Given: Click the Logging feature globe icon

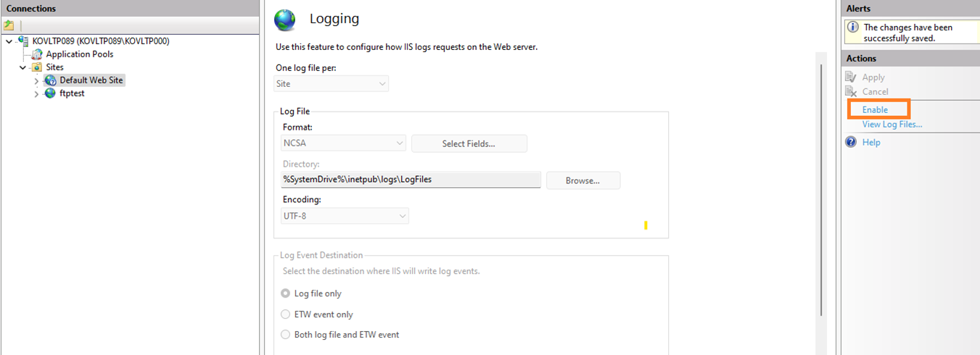Looking at the screenshot, I should pos(285,20).
